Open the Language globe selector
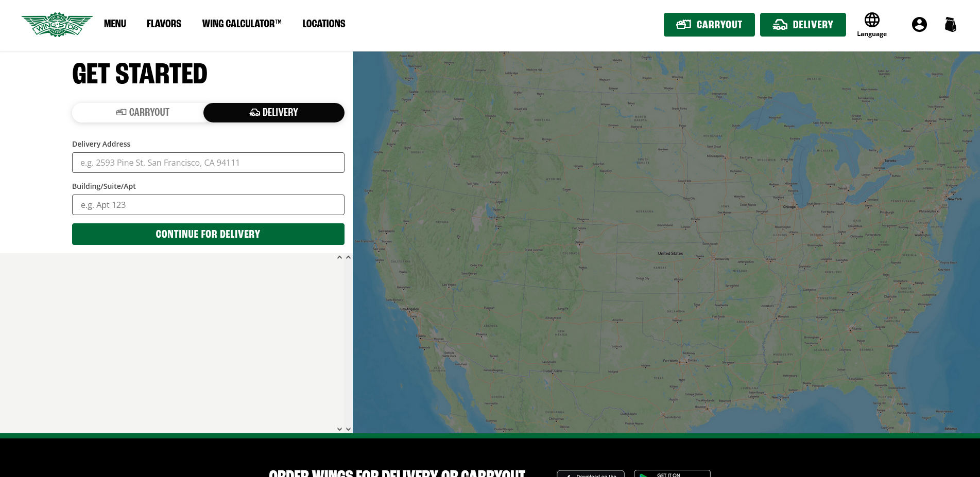 tap(871, 25)
